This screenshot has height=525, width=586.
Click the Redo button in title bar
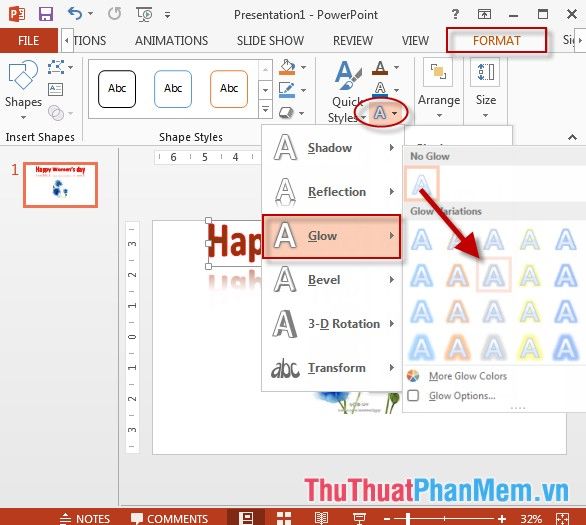pos(114,14)
